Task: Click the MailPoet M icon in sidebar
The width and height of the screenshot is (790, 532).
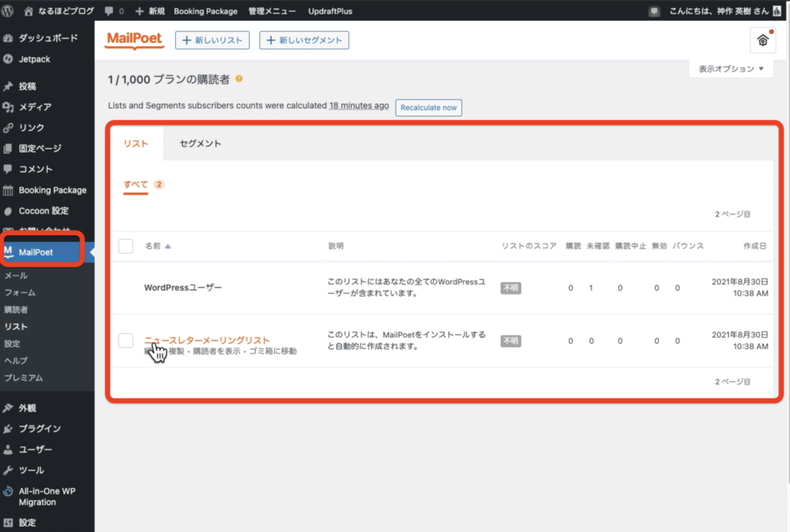Action: tap(8, 251)
